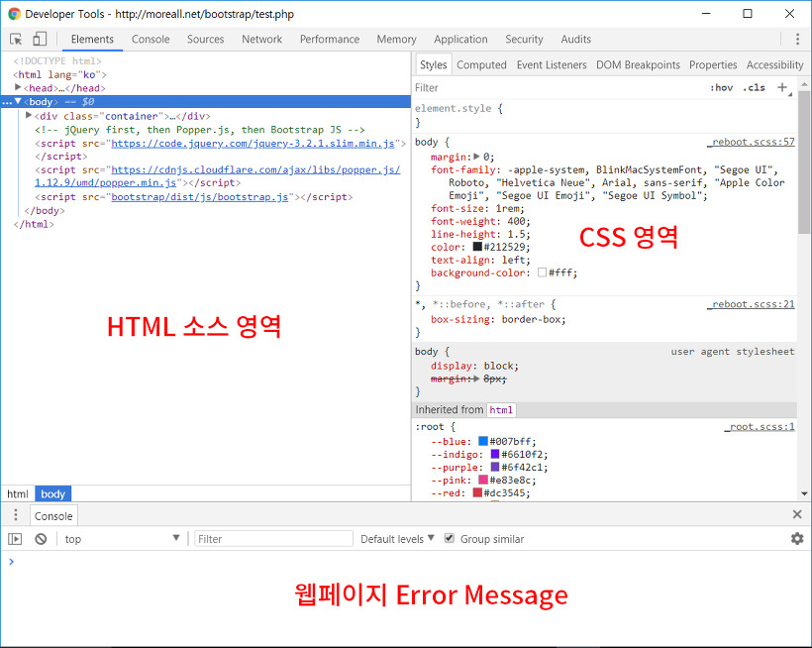Image resolution: width=812 pixels, height=648 pixels.
Task: Add a new style rule with plus icon
Action: click(x=782, y=87)
